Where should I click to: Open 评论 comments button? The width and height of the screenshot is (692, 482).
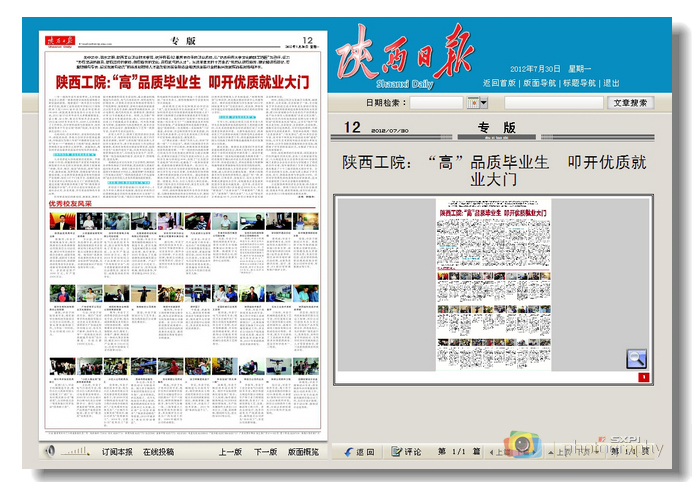coord(407,452)
